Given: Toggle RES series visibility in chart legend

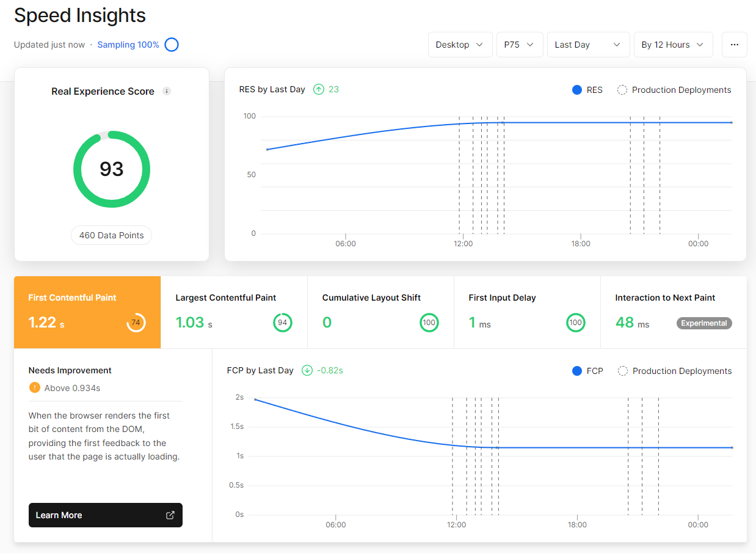Looking at the screenshot, I should (587, 89).
